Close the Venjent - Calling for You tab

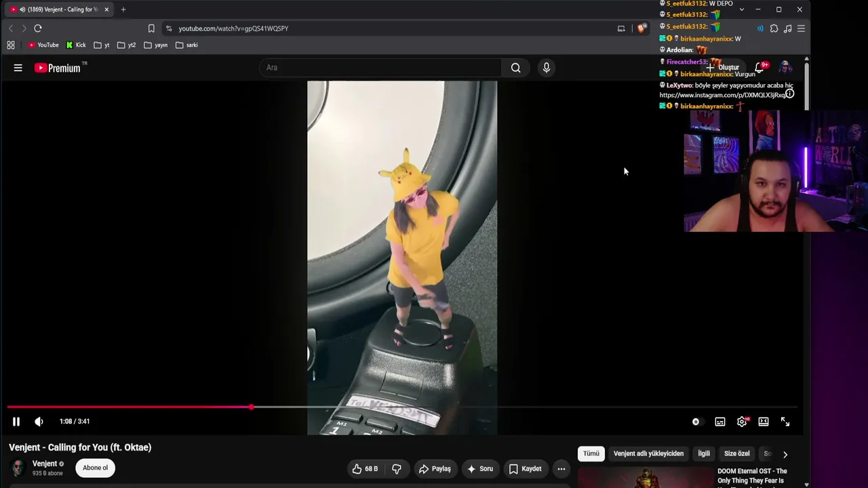tap(106, 9)
